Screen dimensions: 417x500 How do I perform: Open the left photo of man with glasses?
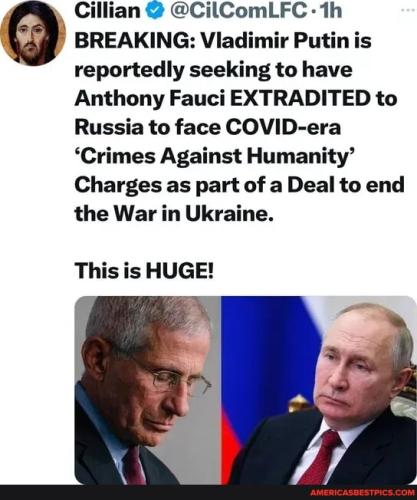pos(147,390)
